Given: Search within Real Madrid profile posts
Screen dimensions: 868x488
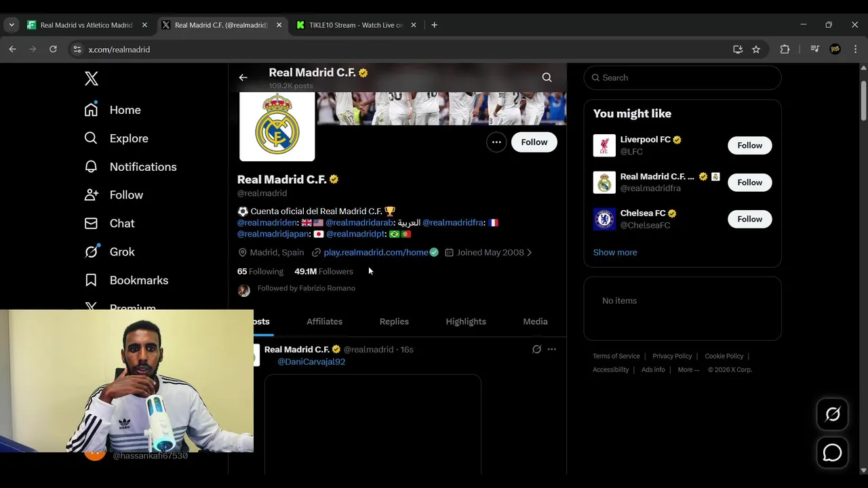Looking at the screenshot, I should pos(547,77).
